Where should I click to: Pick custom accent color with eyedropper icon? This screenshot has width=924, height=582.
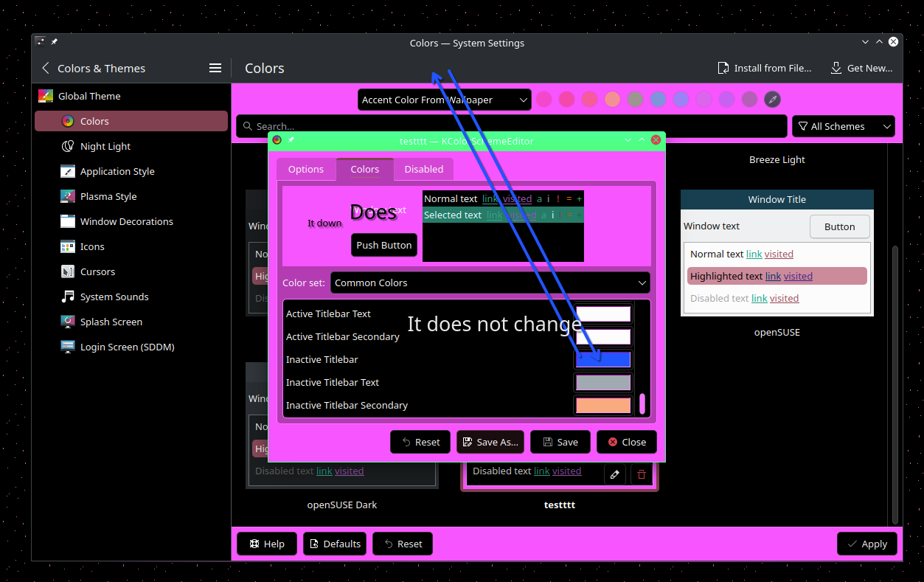coord(772,100)
